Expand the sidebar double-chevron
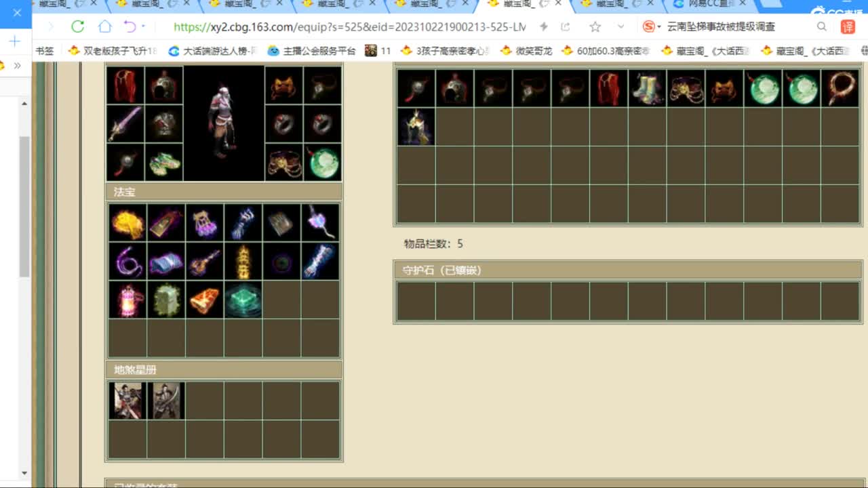 [x=18, y=66]
